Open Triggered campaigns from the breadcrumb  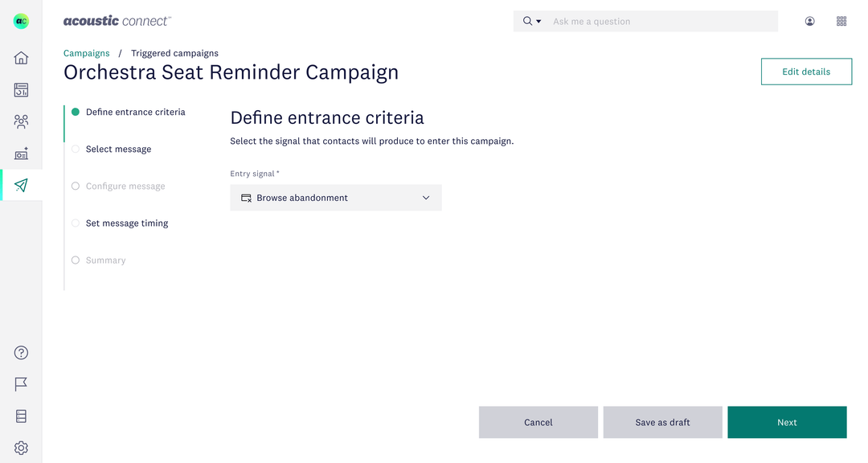point(174,53)
